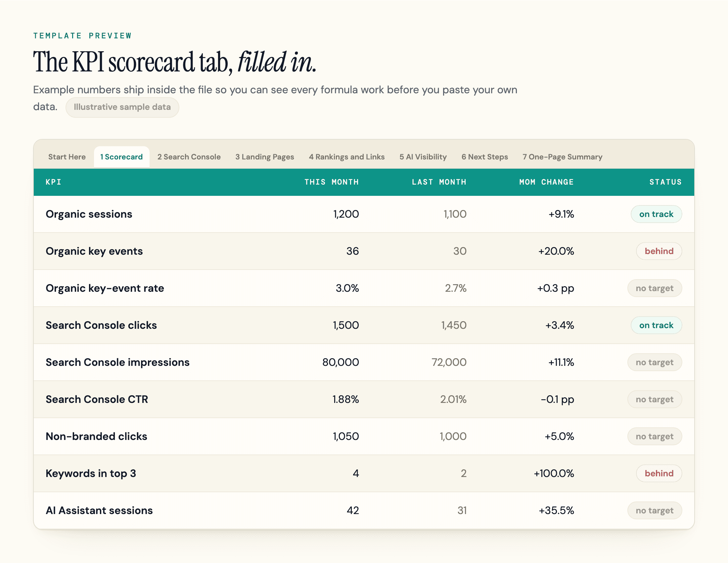Screen dimensions: 728x563
Task: Select the Organic key-event rate label
Action: [105, 288]
